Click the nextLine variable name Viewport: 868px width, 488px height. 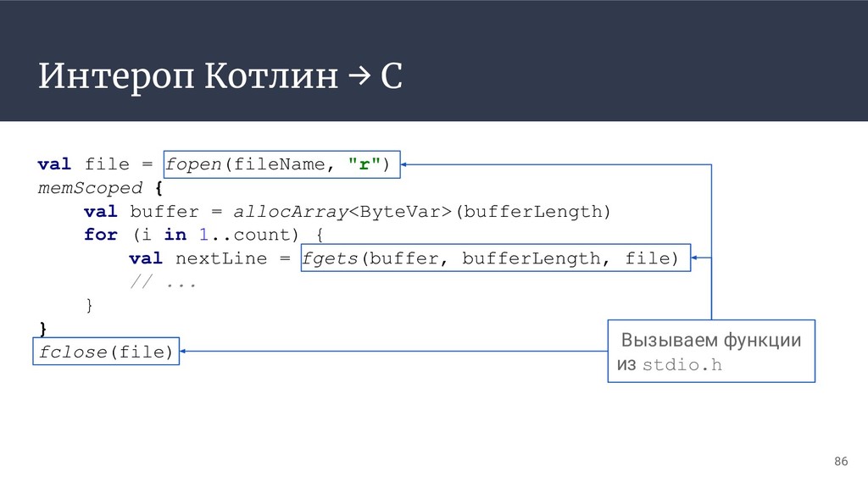[x=221, y=258]
